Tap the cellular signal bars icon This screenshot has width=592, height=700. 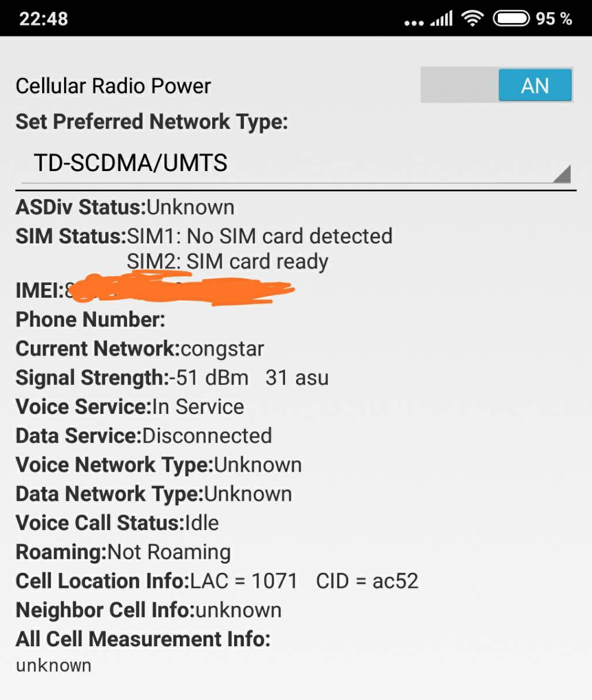tap(442, 19)
